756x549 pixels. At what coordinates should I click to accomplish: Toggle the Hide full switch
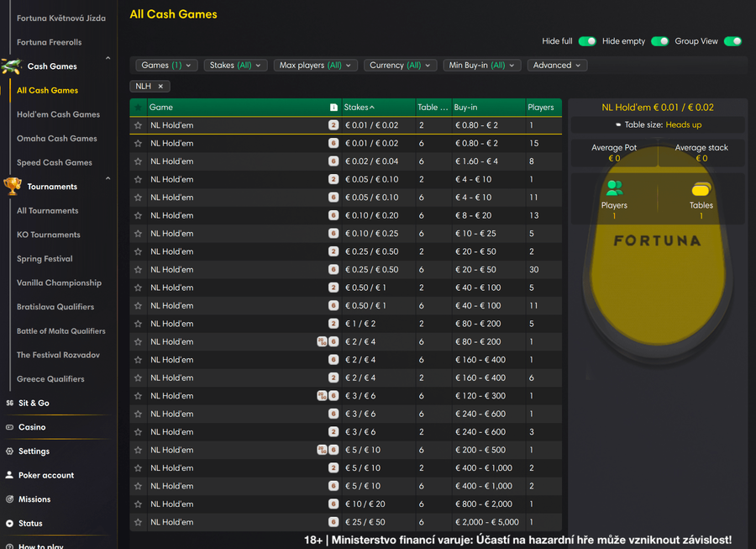587,41
